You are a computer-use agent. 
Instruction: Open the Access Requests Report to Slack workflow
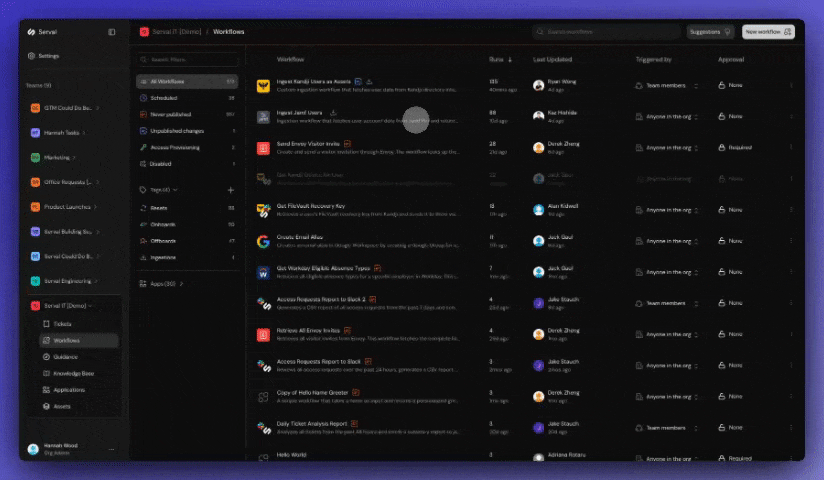click(318, 362)
